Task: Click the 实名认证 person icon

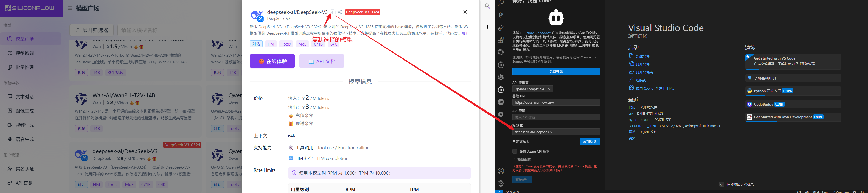Action: point(10,169)
